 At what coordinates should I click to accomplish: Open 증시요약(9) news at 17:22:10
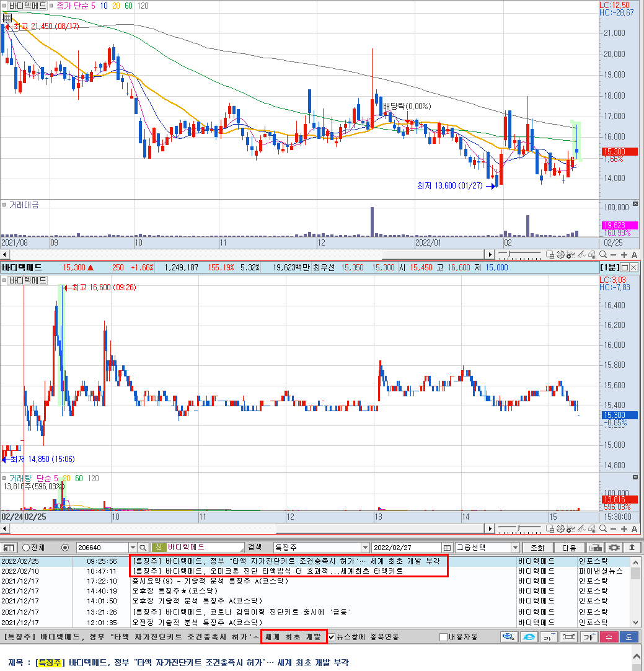pyautogui.click(x=315, y=581)
